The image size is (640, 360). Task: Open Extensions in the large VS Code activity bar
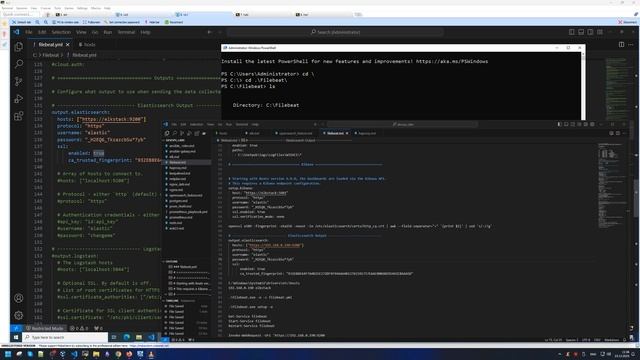pos(18,116)
